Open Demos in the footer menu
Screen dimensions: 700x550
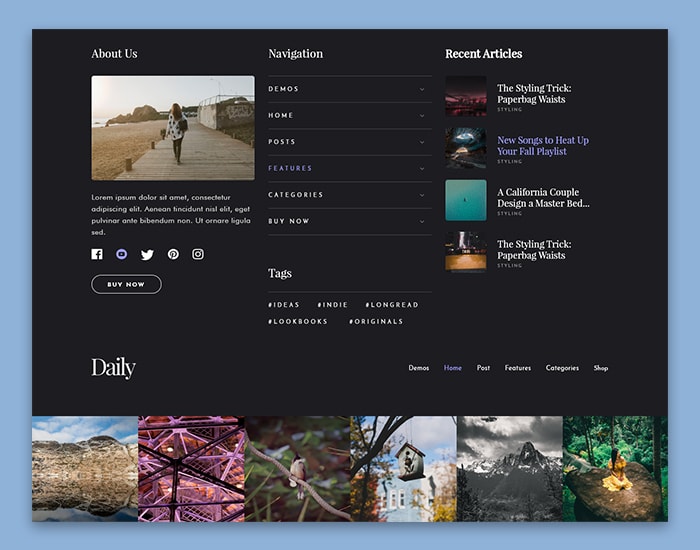click(x=419, y=368)
